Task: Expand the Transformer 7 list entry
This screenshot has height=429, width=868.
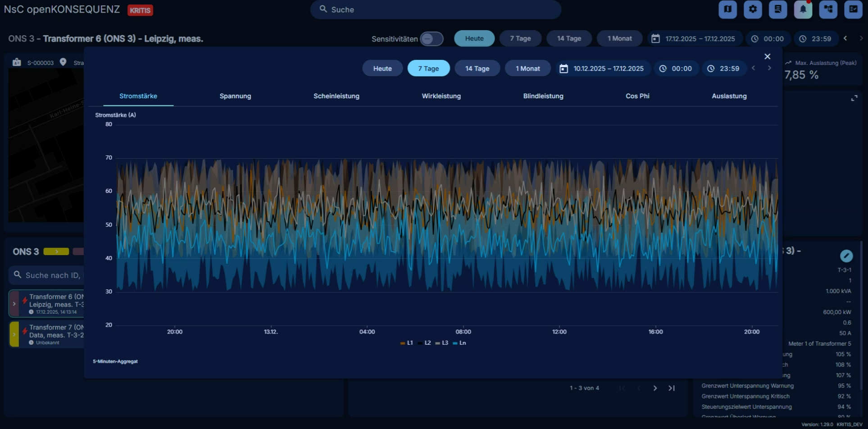Action: click(x=14, y=334)
